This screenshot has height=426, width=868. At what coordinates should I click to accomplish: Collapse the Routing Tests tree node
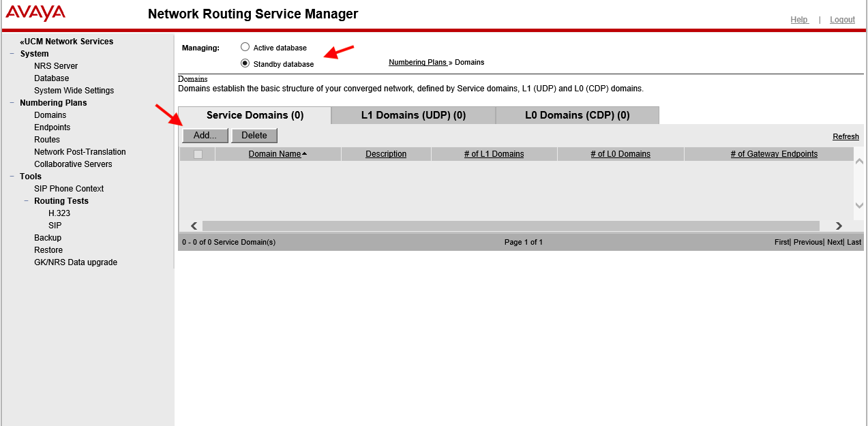point(27,201)
